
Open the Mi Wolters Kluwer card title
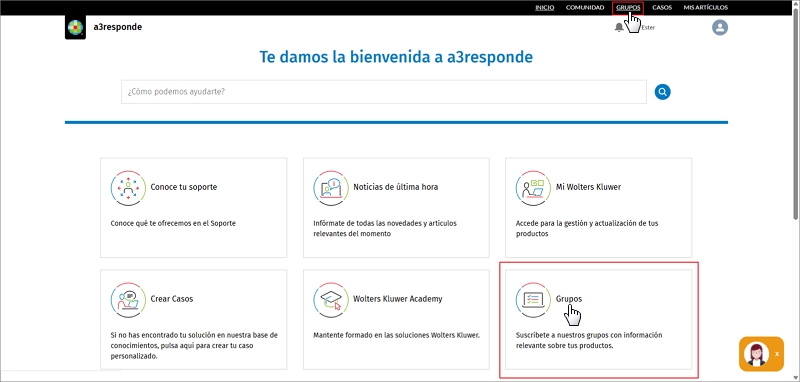point(588,187)
